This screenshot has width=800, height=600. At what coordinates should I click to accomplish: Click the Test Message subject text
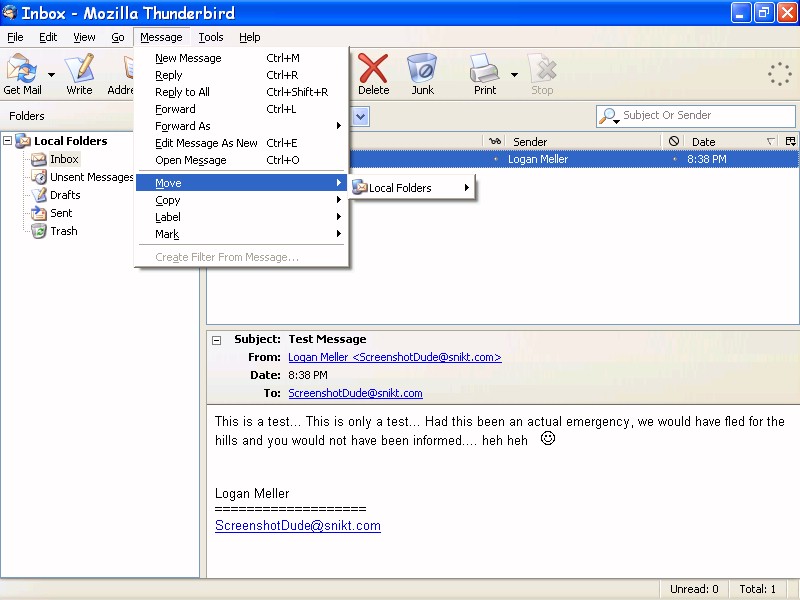[x=328, y=339]
